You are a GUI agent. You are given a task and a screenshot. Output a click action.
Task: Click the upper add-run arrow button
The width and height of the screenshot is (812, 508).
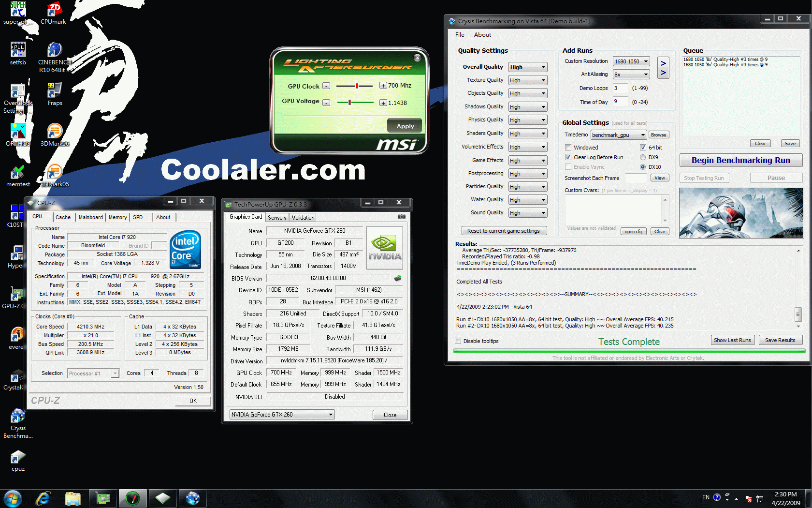click(x=663, y=63)
